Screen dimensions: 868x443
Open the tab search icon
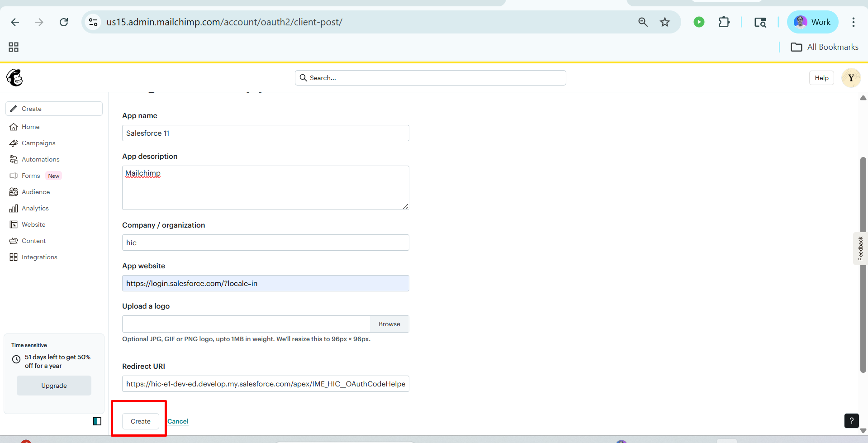point(760,22)
